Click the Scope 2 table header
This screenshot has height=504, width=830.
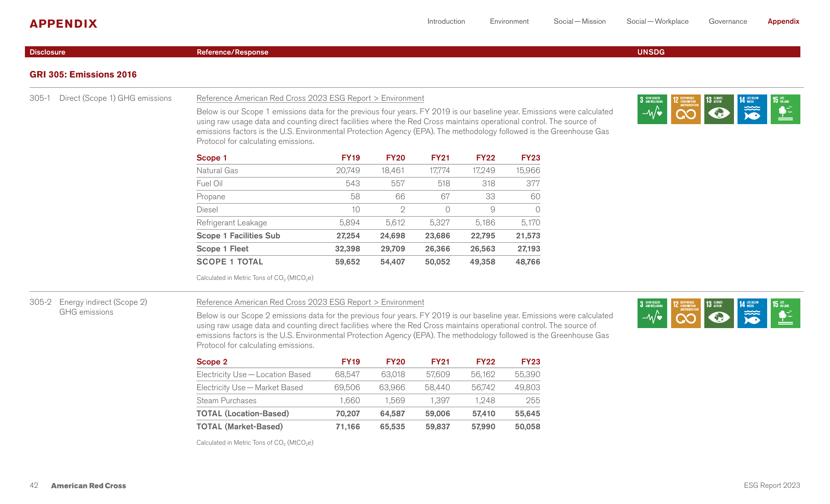pyautogui.click(x=212, y=362)
